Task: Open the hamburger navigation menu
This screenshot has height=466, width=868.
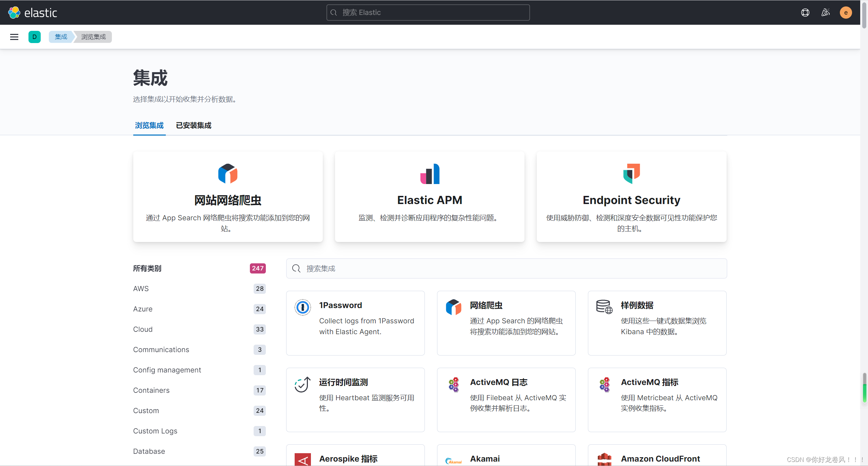Action: [14, 37]
